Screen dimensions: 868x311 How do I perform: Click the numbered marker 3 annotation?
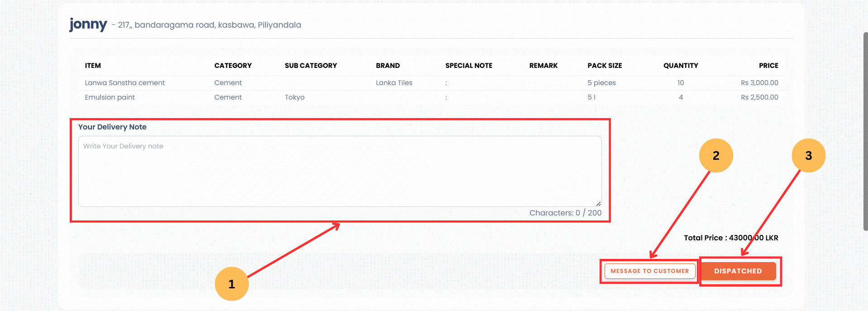[808, 155]
